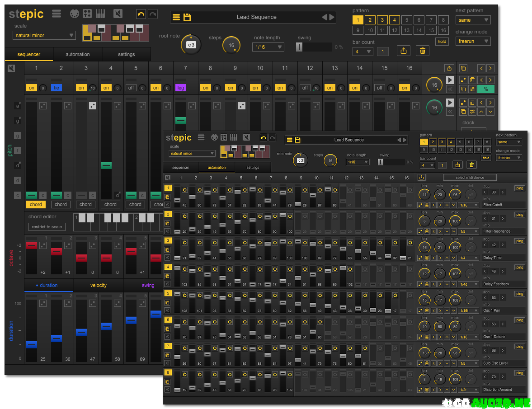Click trash icon in Filter Resonance lane

427,231
